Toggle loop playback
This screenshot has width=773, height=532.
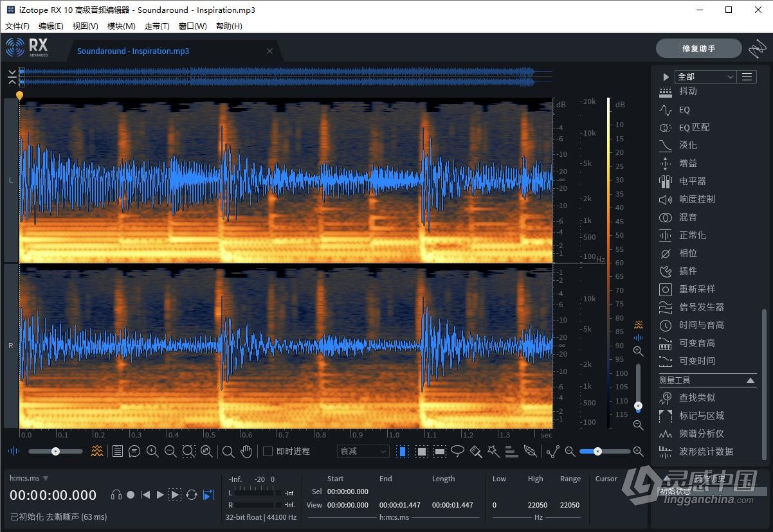[192, 495]
